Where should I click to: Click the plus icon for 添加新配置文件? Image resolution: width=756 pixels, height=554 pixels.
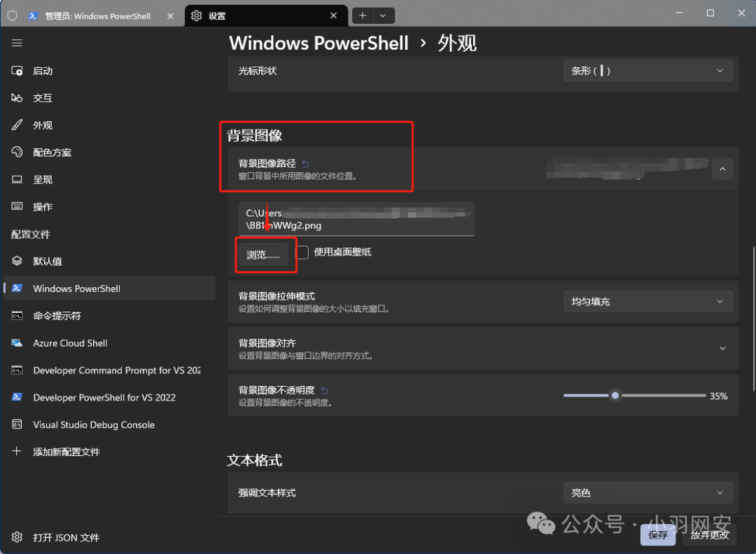point(17,451)
